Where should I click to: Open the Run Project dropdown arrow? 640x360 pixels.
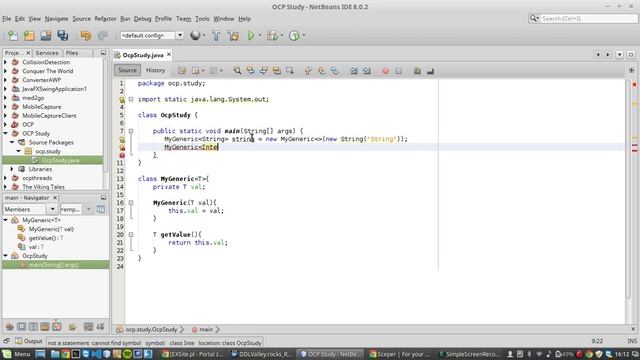pos(260,36)
